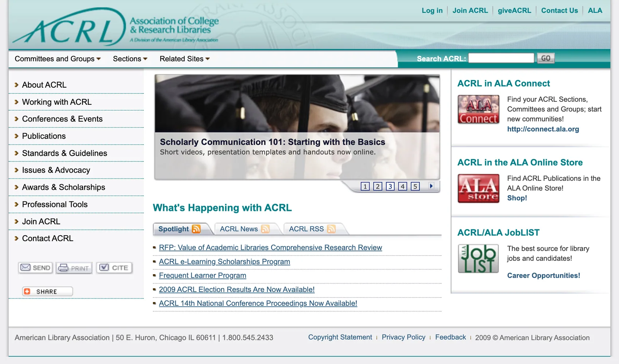The width and height of the screenshot is (619, 364).
Task: Open the connect.ala.org link
Action: [x=543, y=129]
